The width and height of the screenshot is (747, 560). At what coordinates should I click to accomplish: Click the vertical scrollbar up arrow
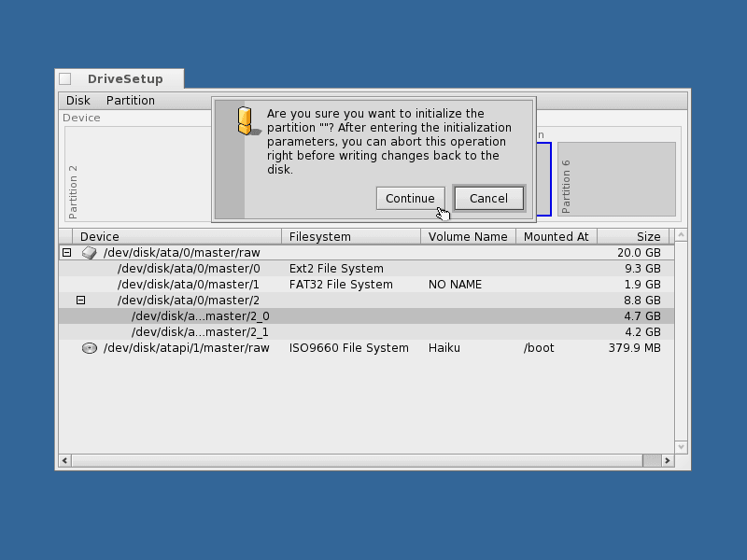[681, 235]
